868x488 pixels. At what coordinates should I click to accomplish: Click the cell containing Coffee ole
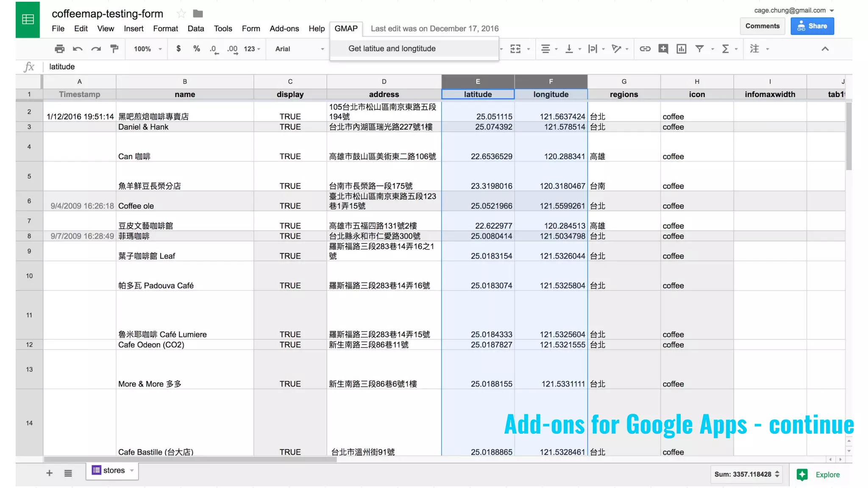point(185,201)
